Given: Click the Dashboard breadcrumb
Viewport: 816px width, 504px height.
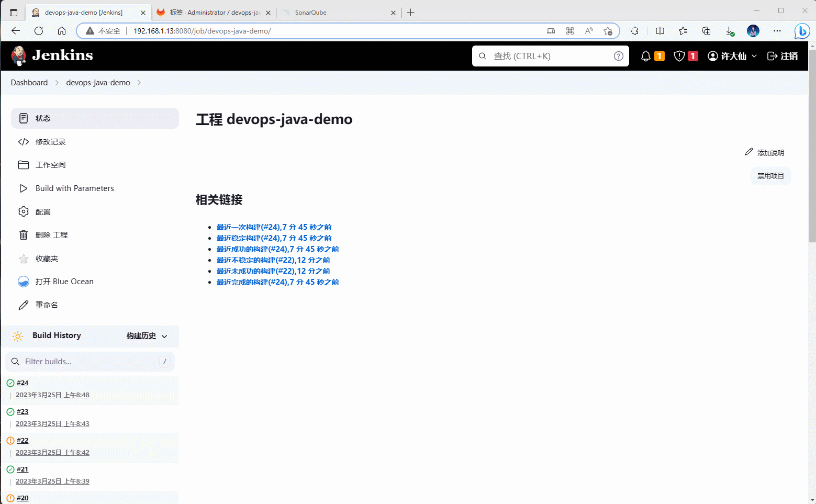Looking at the screenshot, I should pos(29,83).
